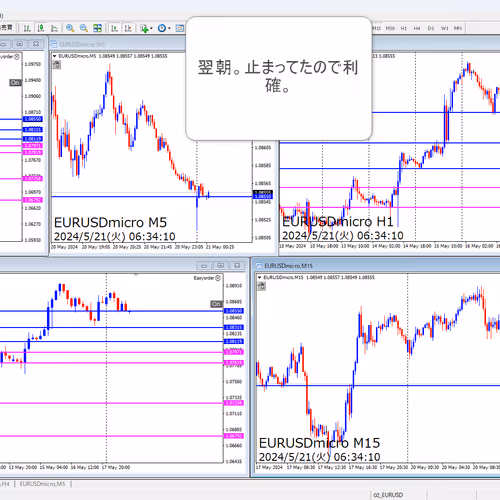Toggle the On button in the left panel
This screenshot has height=500, width=500.
coord(15,82)
